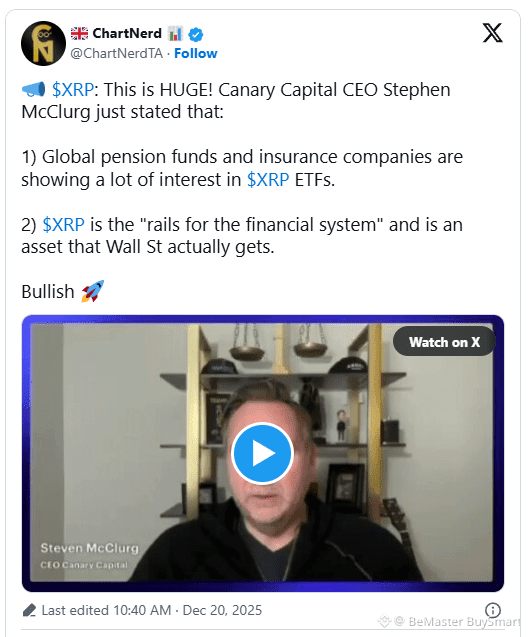
Task: Click the Watch on X button
Action: pos(444,342)
